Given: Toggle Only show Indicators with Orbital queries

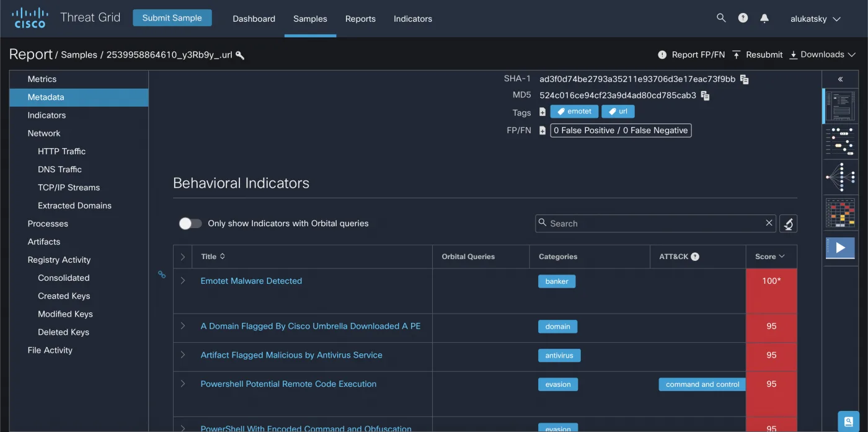Looking at the screenshot, I should pos(190,223).
